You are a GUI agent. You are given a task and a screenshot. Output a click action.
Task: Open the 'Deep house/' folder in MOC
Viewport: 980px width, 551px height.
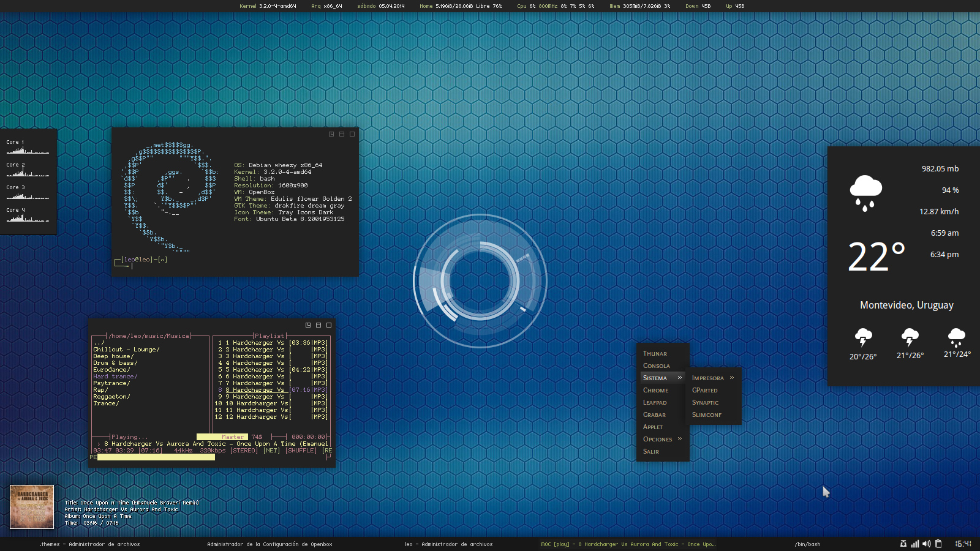(113, 356)
